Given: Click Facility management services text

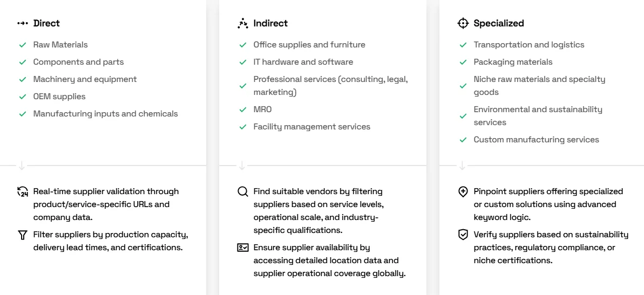Looking at the screenshot, I should 311,127.
